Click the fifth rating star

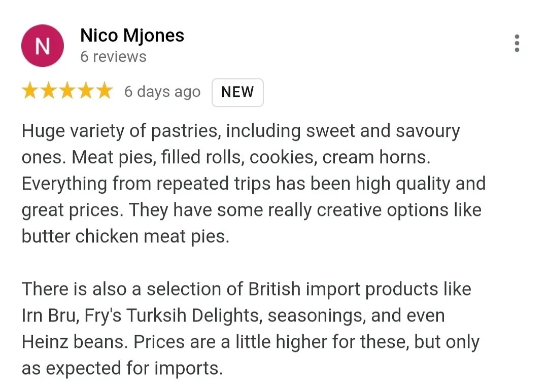(104, 92)
